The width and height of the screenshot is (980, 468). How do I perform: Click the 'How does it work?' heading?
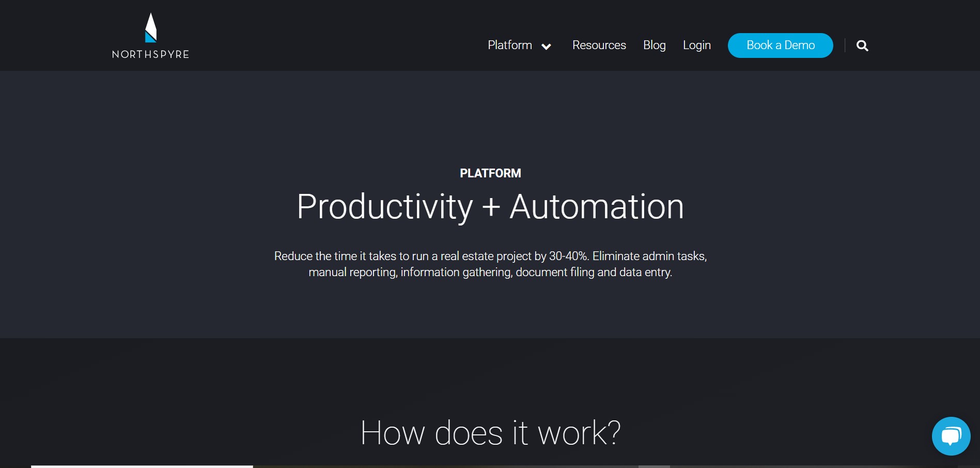(x=490, y=433)
